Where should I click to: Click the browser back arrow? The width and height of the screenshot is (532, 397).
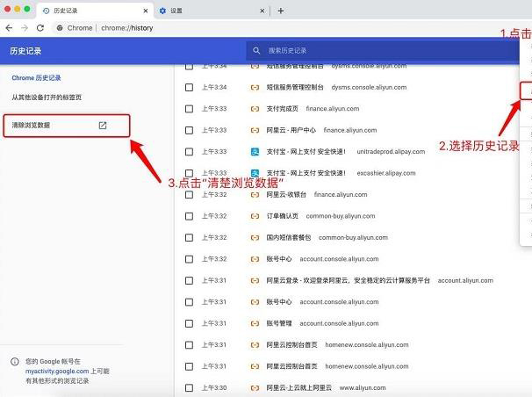click(9, 28)
